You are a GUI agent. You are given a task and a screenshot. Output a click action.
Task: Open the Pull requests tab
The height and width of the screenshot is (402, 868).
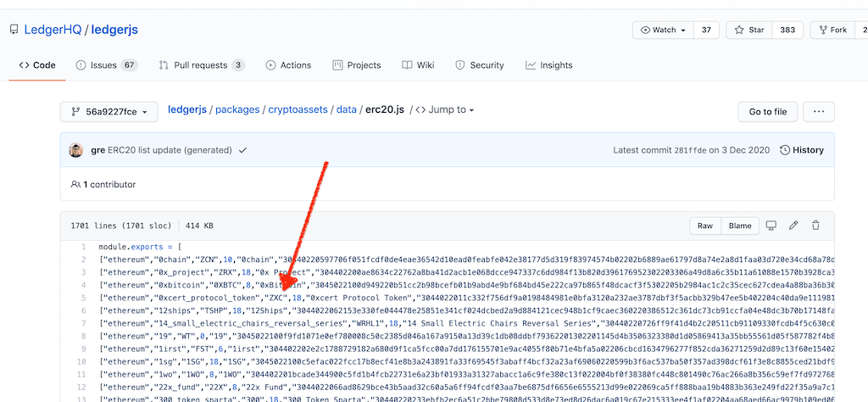pos(202,65)
